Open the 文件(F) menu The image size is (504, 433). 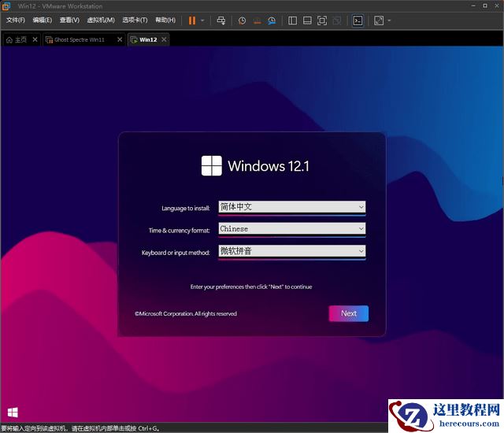[16, 20]
